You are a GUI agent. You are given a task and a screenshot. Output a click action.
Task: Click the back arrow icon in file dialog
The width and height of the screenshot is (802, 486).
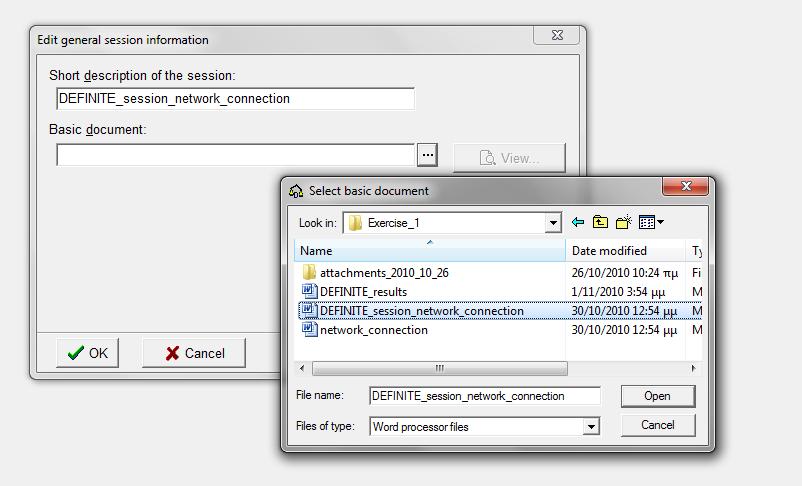[x=578, y=222]
